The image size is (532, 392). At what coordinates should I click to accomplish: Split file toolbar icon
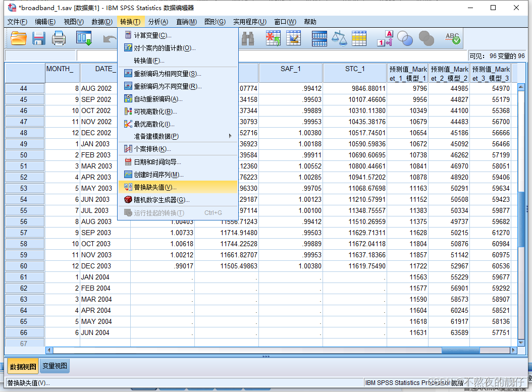click(320, 38)
